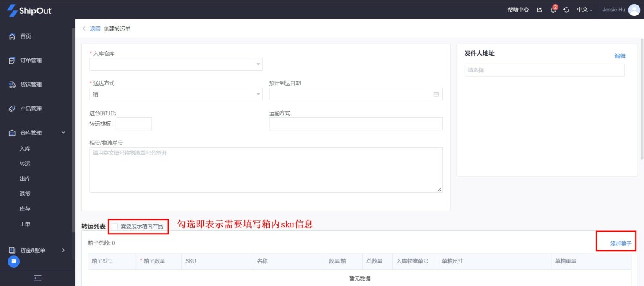Open the share/export icon beside 帮助中心
The width and height of the screenshot is (644, 286).
pos(539,9)
